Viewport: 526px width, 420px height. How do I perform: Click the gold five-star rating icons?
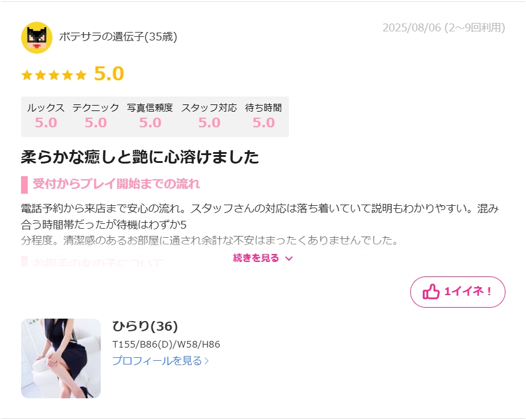tap(54, 74)
